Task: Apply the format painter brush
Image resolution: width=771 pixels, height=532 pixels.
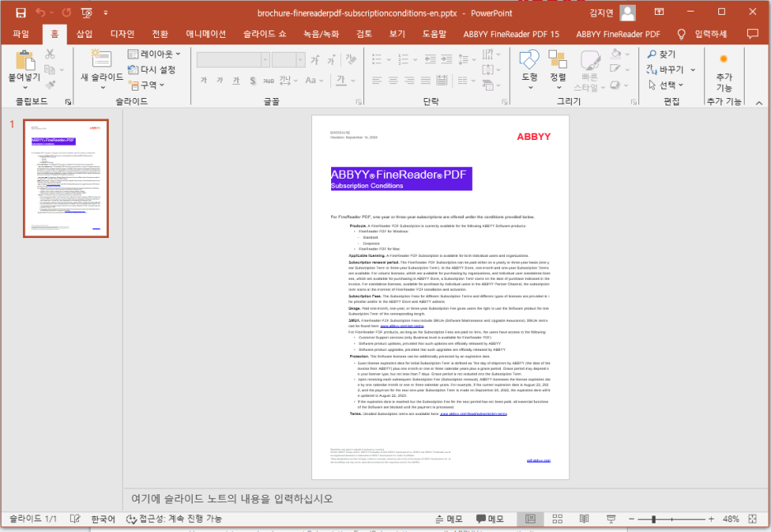Action: (x=50, y=85)
